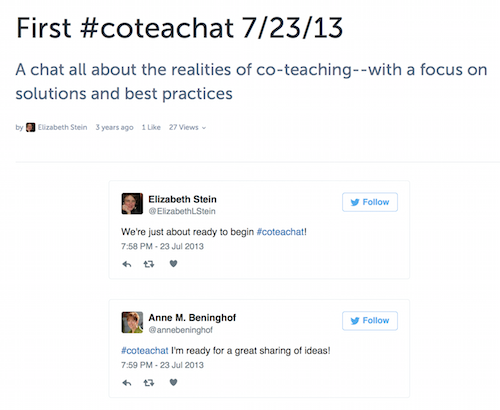Open the 7:58 PM - 23 Jul 2013 timestamp
Screen dimensions: 500x410
pyautogui.click(x=162, y=246)
